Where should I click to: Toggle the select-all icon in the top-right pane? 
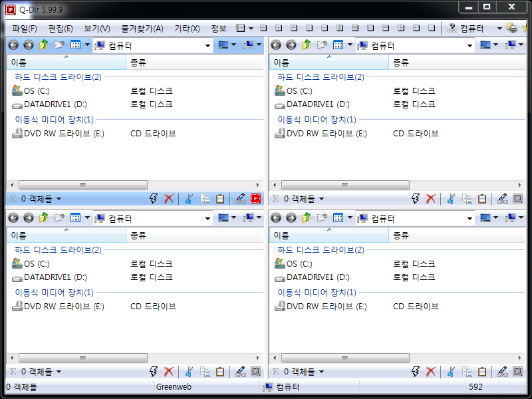click(x=518, y=199)
